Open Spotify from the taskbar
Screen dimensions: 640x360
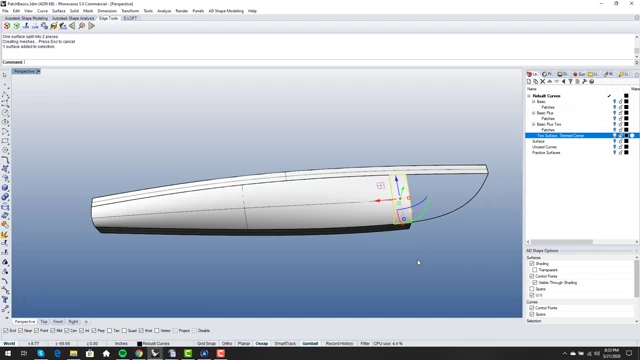(x=122, y=353)
